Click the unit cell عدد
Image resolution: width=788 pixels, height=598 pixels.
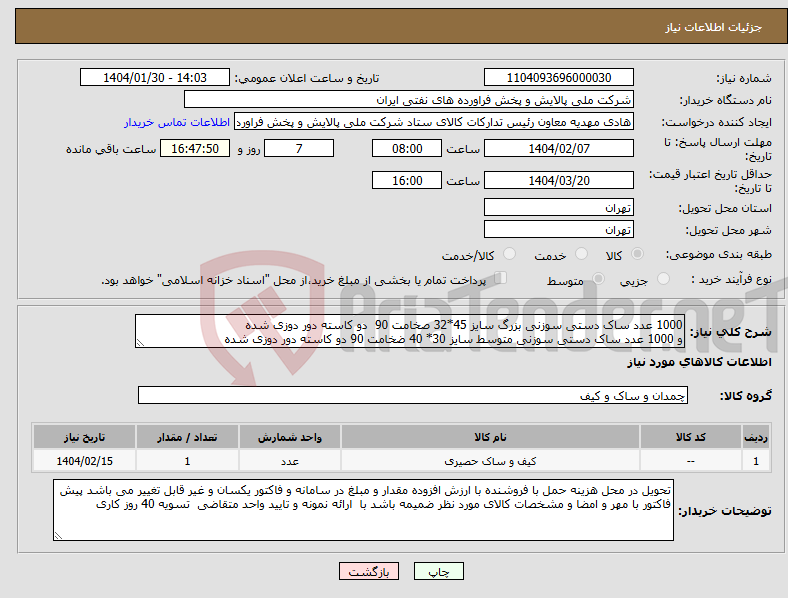[x=289, y=461]
